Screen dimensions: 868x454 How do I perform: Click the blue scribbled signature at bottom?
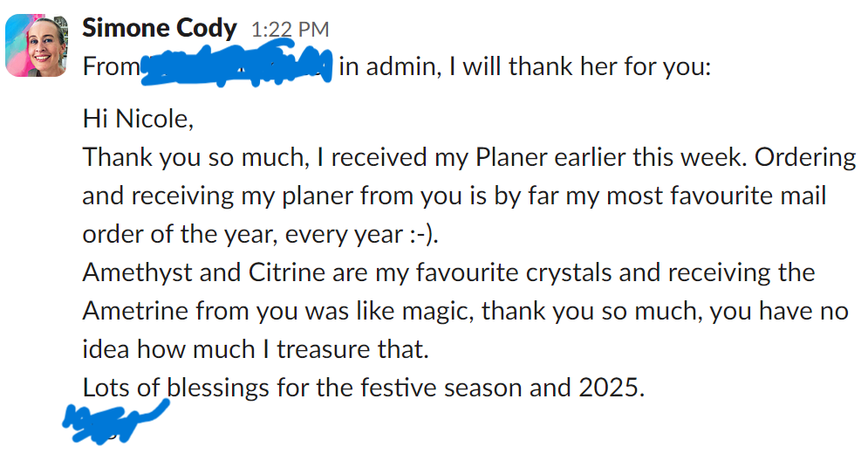113,418
